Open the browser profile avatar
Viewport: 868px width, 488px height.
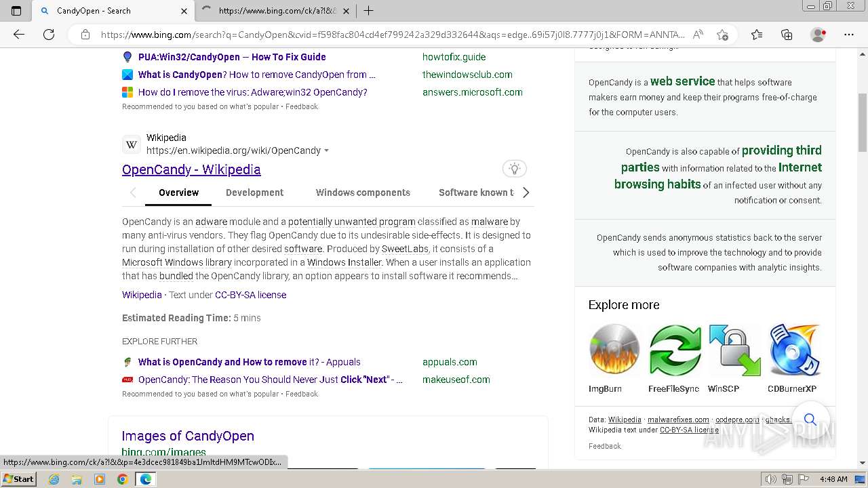click(818, 35)
